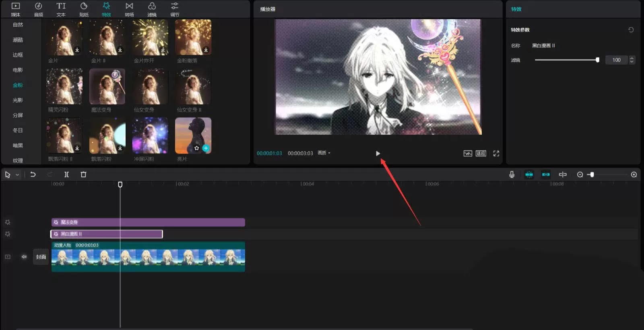The width and height of the screenshot is (644, 330).
Task: Open the 音频 audio tab
Action: [x=38, y=9]
